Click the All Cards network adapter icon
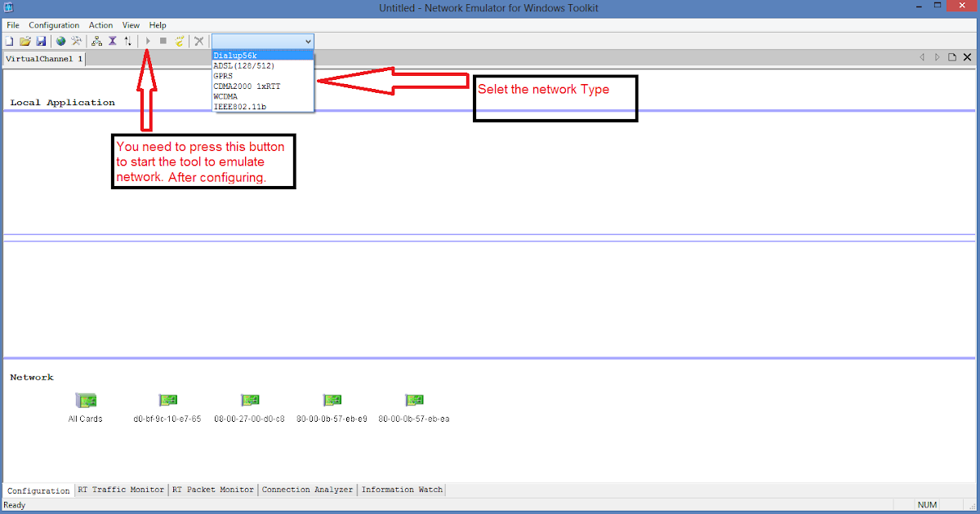Viewport: 980px width, 514px height. pyautogui.click(x=85, y=400)
